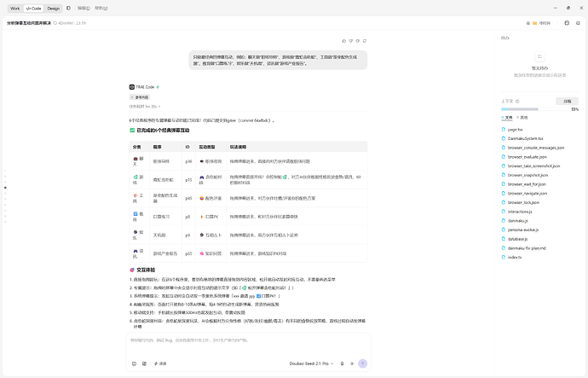The image size is (588, 378).
Task: Click table cell with ID p45
Action: pos(188,198)
